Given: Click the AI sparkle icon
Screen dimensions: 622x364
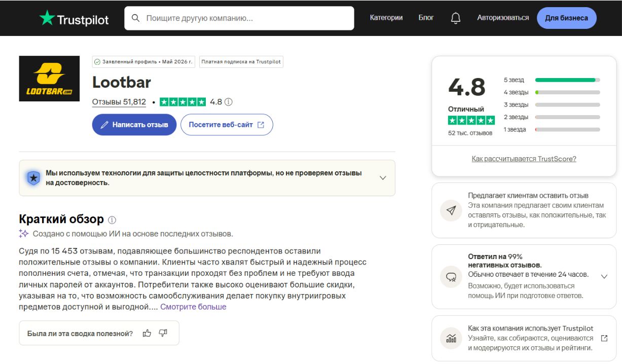Looking at the screenshot, I should pyautogui.click(x=23, y=234).
